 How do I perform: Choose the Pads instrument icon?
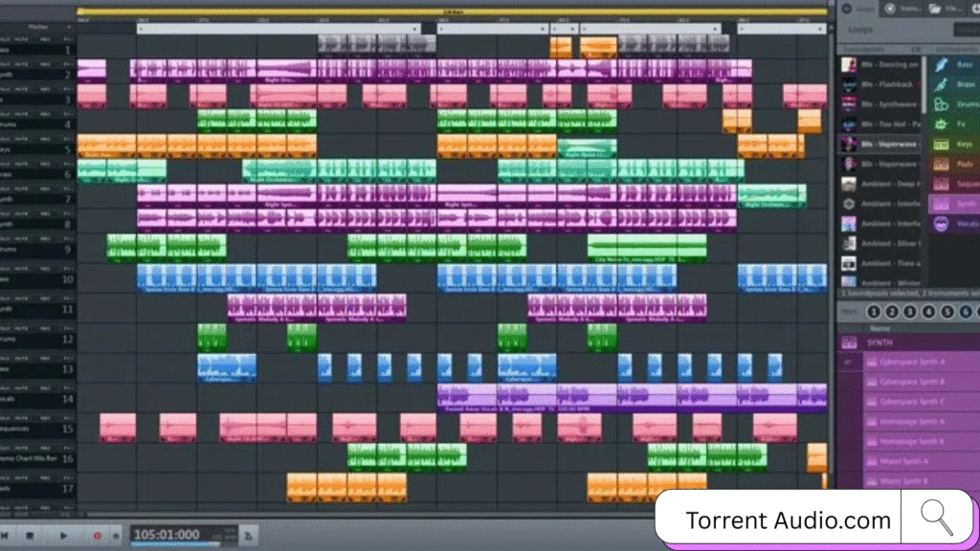click(x=943, y=165)
